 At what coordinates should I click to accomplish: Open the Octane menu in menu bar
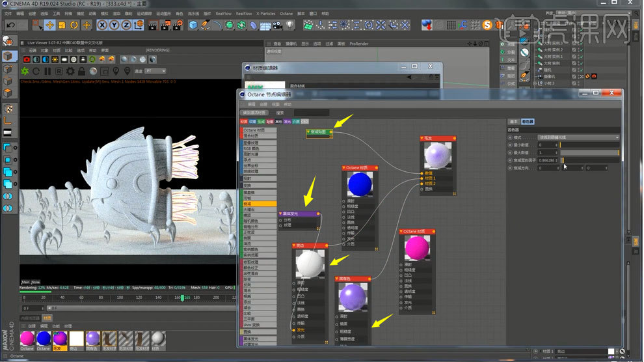tap(286, 13)
